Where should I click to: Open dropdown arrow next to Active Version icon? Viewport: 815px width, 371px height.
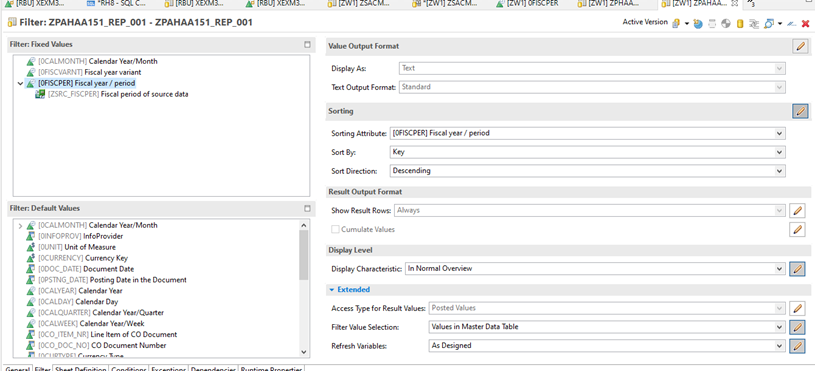[687, 24]
